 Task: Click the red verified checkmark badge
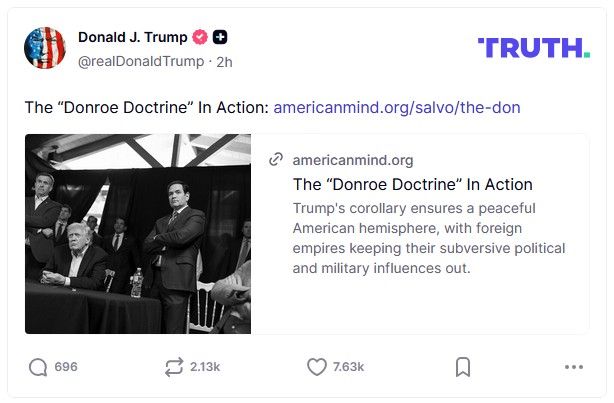(x=200, y=38)
